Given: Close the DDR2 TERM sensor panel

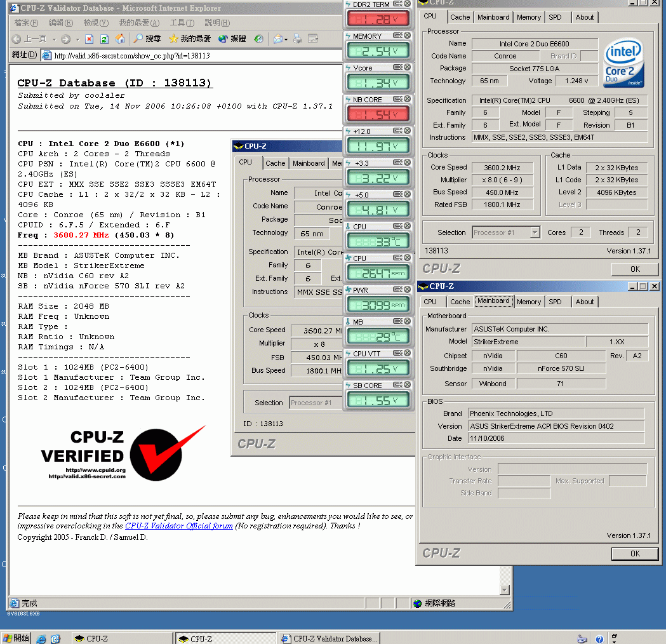Looking at the screenshot, I should tap(408, 4).
